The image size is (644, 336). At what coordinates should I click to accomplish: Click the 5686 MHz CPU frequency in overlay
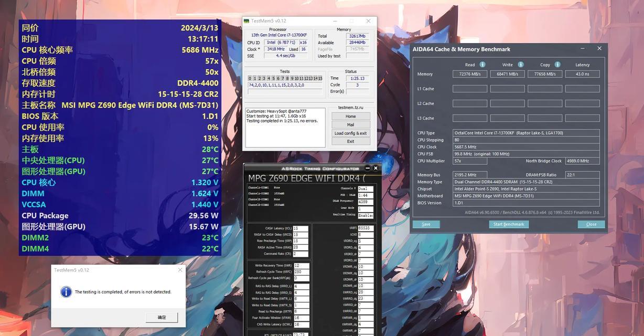pos(200,50)
